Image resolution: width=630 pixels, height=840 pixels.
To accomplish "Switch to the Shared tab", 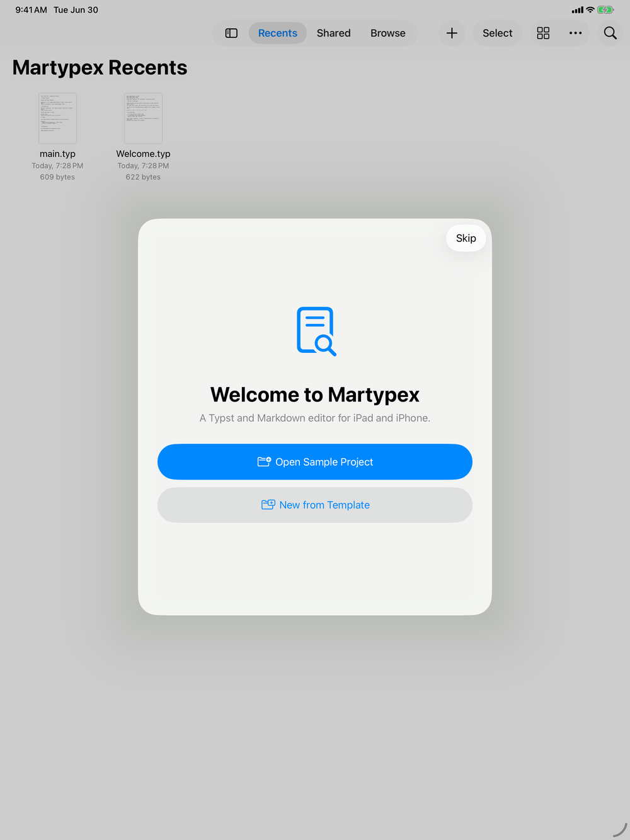I will click(333, 33).
